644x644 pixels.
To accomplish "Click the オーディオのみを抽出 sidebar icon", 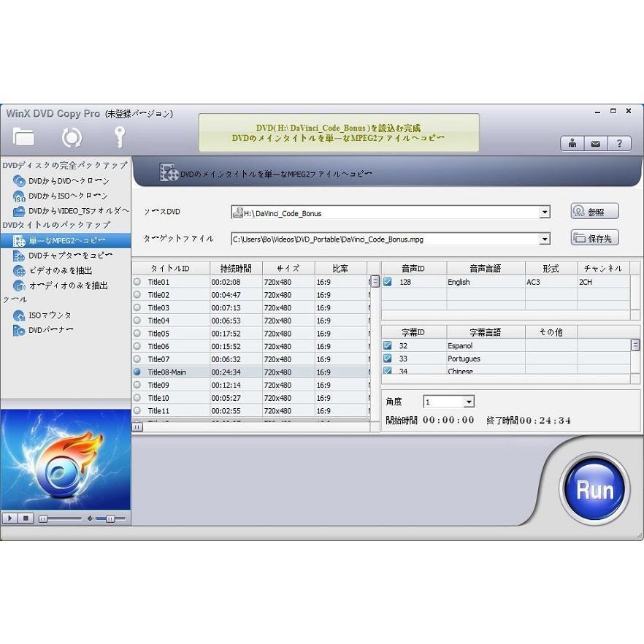I will (x=19, y=285).
